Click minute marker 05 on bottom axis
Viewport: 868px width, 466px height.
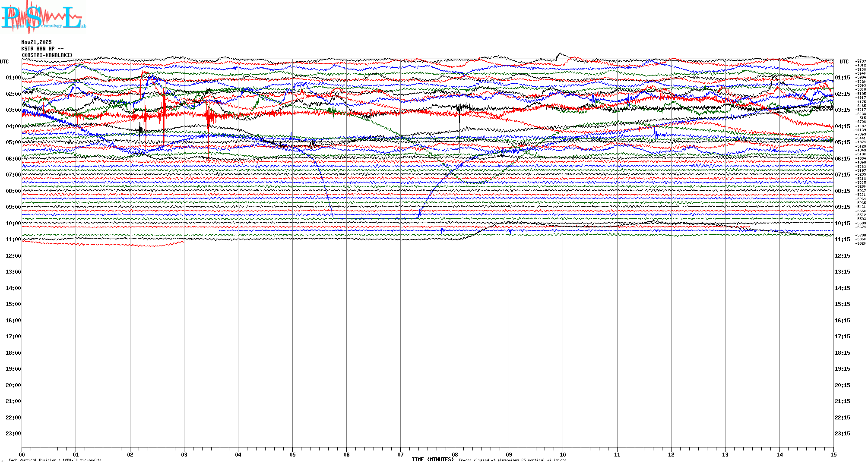pyautogui.click(x=292, y=454)
